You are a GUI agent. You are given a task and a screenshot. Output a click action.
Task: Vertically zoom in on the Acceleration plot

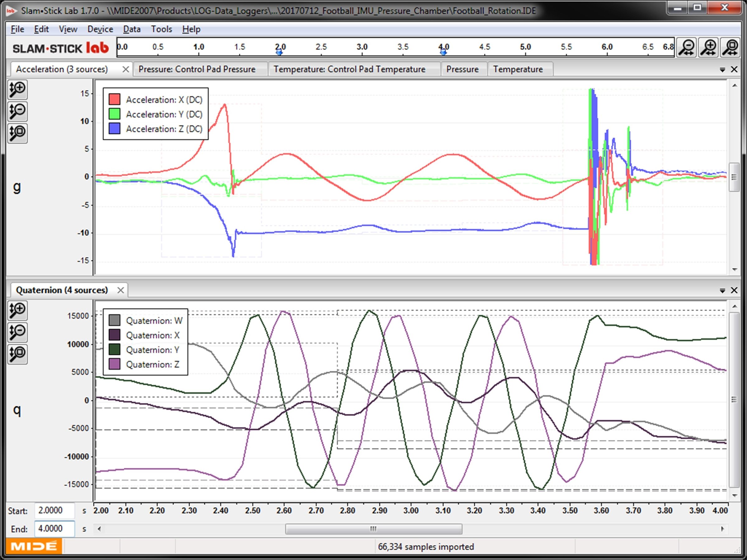click(x=17, y=90)
